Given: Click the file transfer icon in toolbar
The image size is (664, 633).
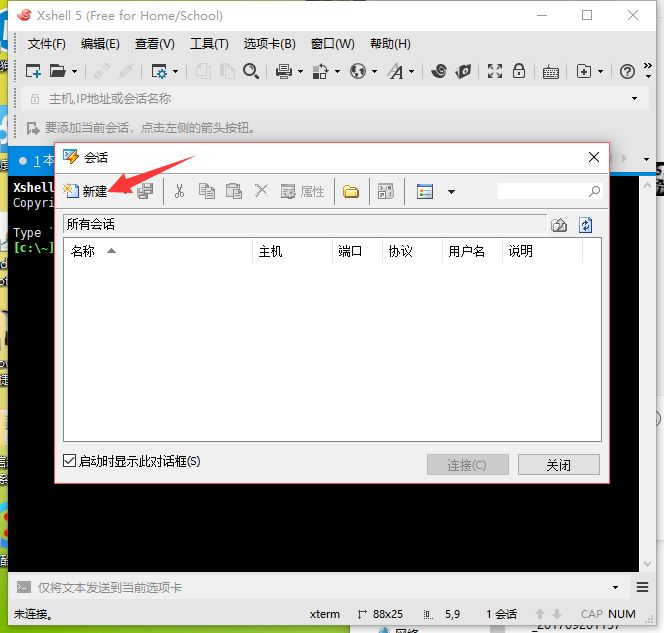Looking at the screenshot, I should [x=320, y=71].
